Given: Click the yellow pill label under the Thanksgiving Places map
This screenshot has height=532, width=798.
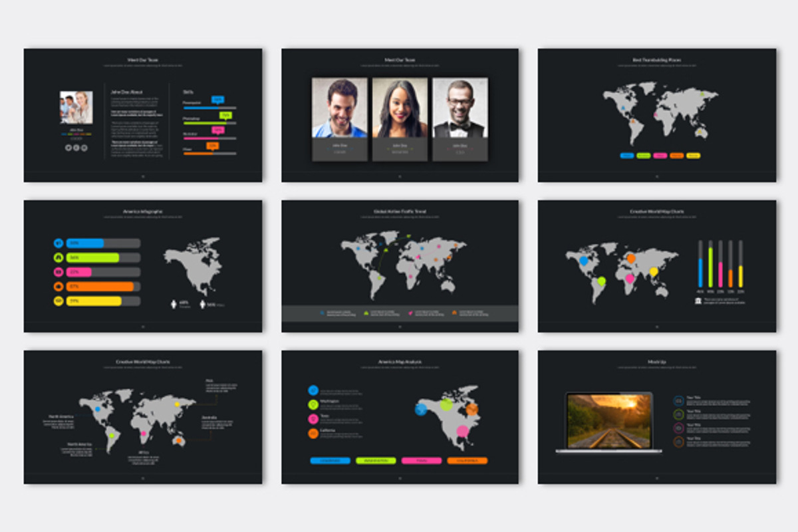Looking at the screenshot, I should (x=694, y=156).
